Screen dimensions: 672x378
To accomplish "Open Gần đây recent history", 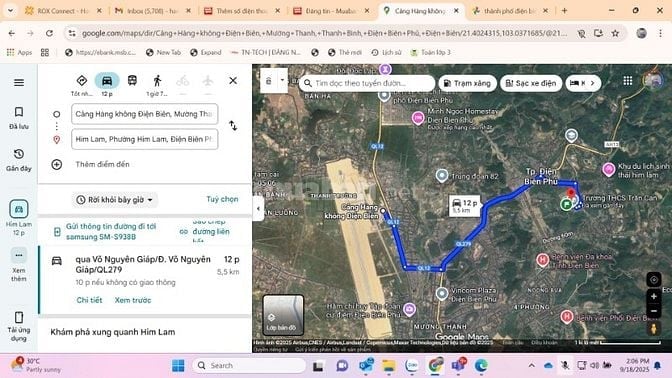I will tap(19, 160).
